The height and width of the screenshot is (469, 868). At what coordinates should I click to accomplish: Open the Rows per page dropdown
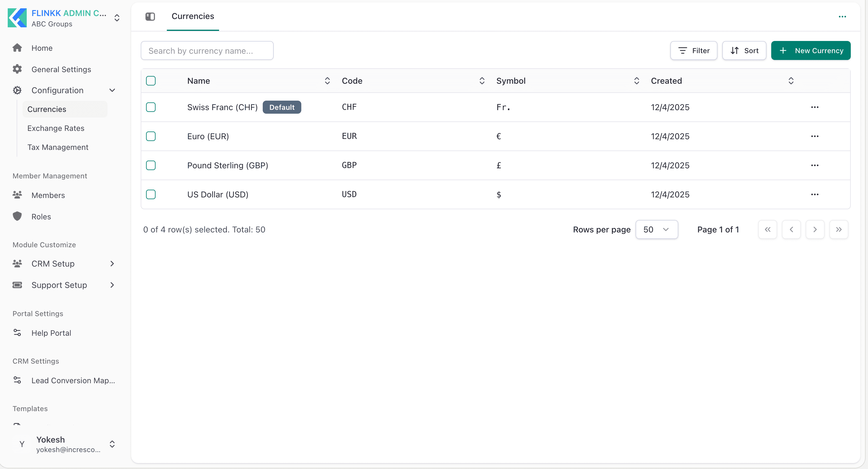656,229
